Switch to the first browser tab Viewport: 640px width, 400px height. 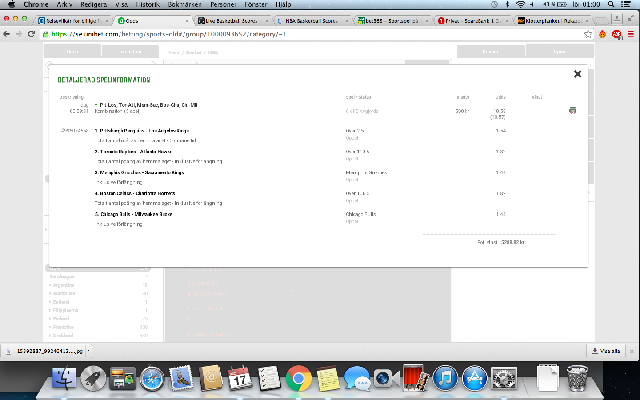point(72,20)
